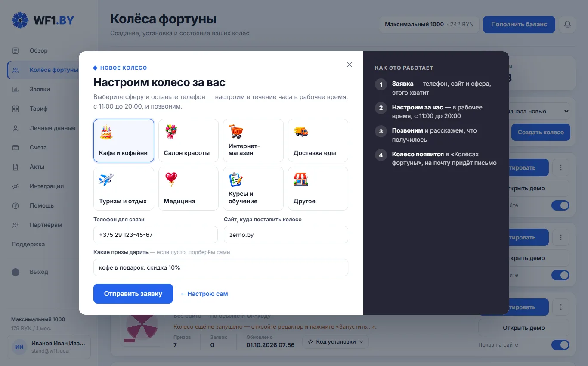Select the Кафе и кофейни category card
The height and width of the screenshot is (366, 588).
[124, 140]
